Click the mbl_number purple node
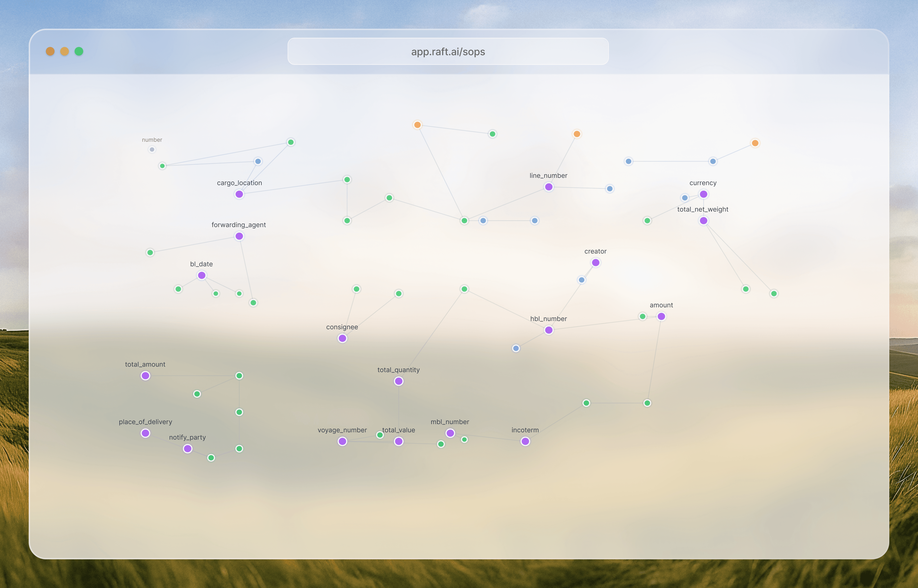The height and width of the screenshot is (588, 918). click(x=450, y=433)
